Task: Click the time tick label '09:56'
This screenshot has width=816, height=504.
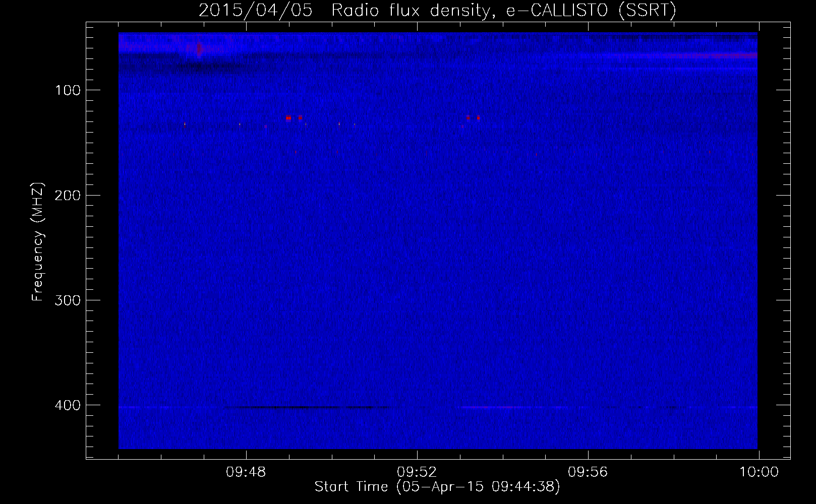Action: coord(588,472)
